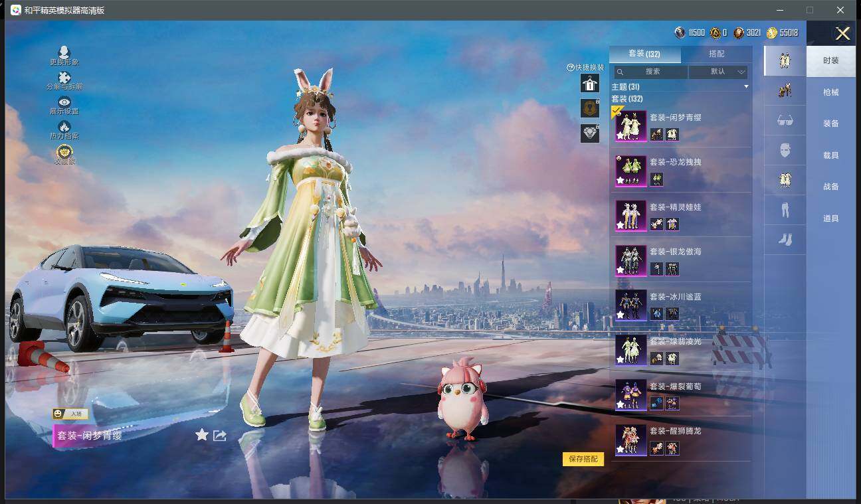Click the left item icon under 套装-精灵娃娃
The image size is (861, 504).
coord(656,224)
